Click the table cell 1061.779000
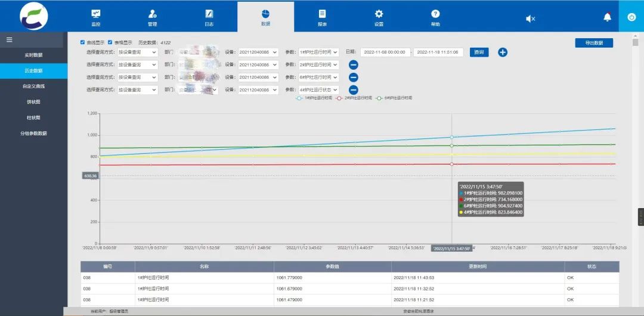Screen dimensions: 644x316 (x=333, y=278)
